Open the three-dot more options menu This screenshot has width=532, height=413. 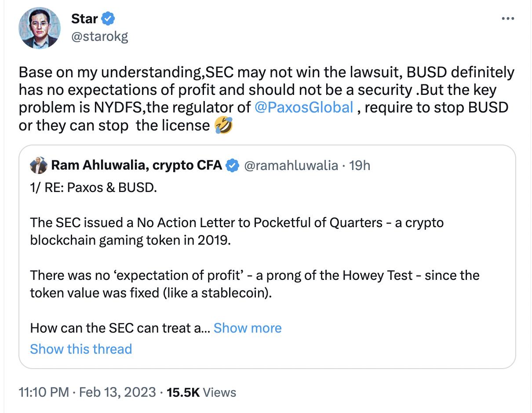(508, 18)
